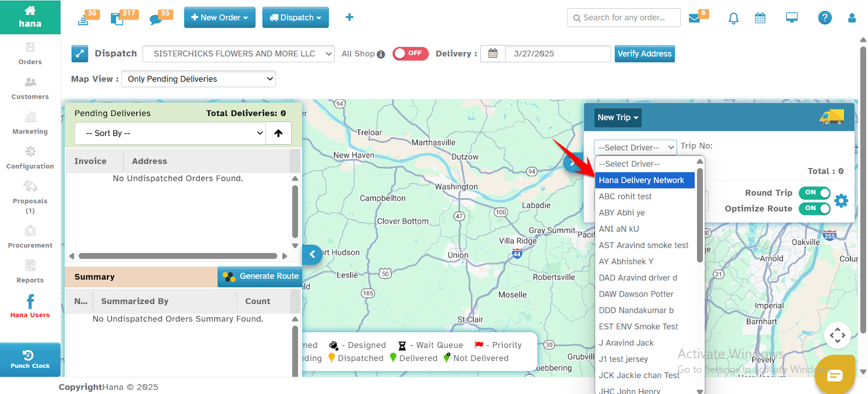This screenshot has height=394, width=868.
Task: Open the Map View dropdown
Action: tap(199, 79)
